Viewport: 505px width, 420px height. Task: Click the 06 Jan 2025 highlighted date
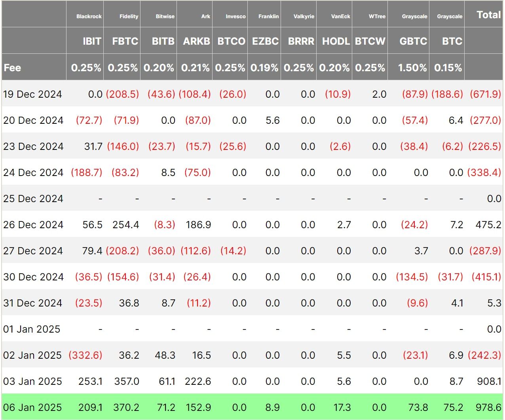pos(32,407)
